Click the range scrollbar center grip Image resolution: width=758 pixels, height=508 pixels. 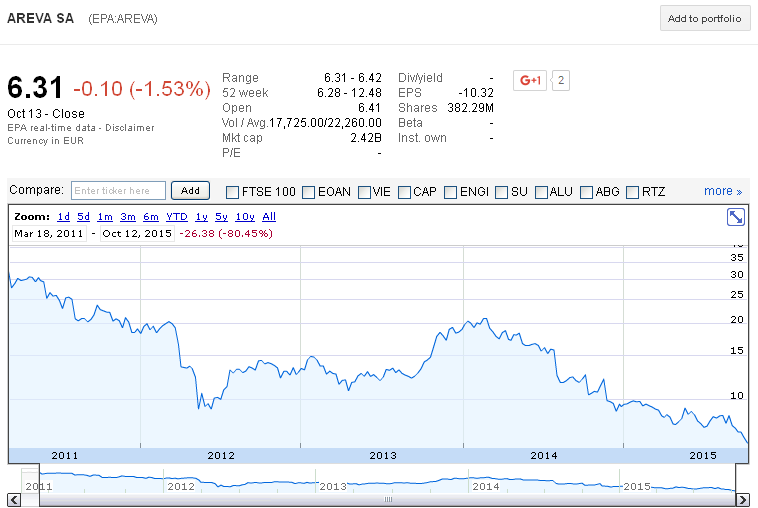click(x=388, y=499)
